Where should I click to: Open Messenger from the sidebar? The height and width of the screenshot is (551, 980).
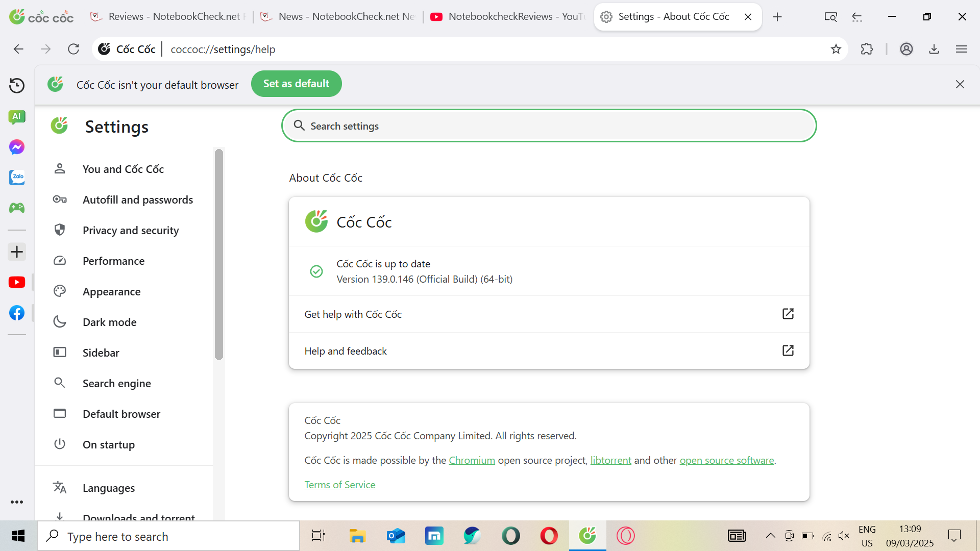pos(17,147)
